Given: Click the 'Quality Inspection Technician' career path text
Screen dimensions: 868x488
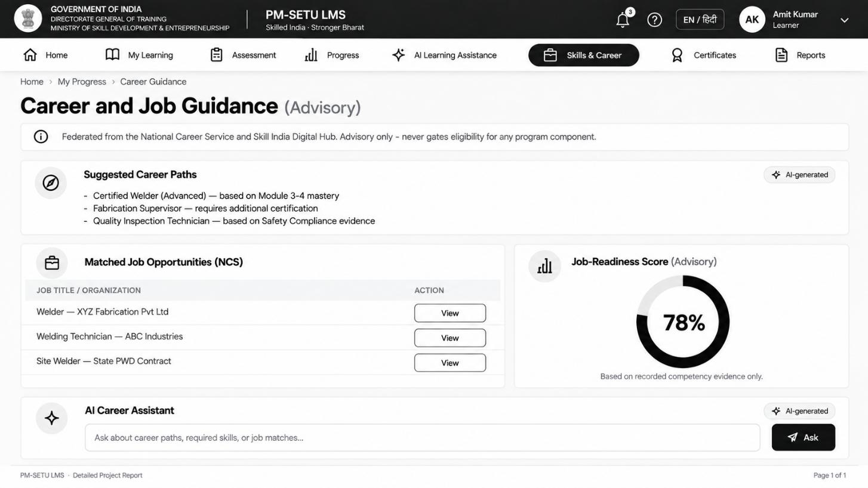Looking at the screenshot, I should pyautogui.click(x=151, y=221).
